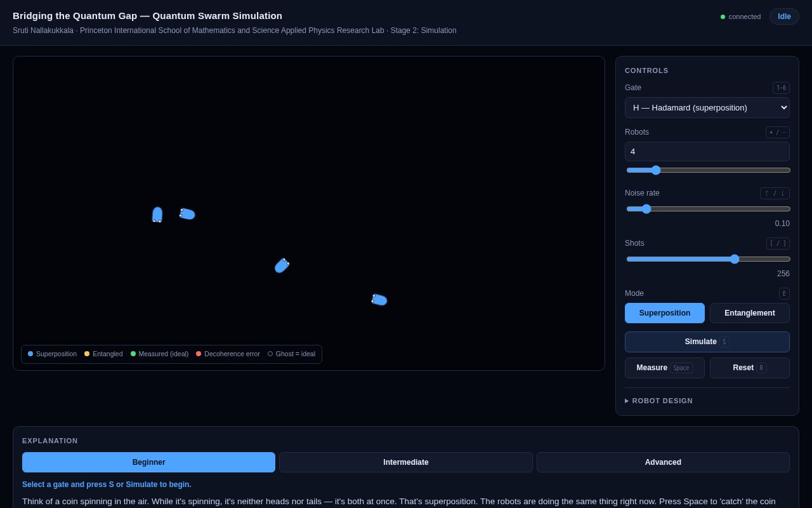Screen dimensions: 812x508
Task: Click the noise rate value 0.10
Action: tap(782, 224)
